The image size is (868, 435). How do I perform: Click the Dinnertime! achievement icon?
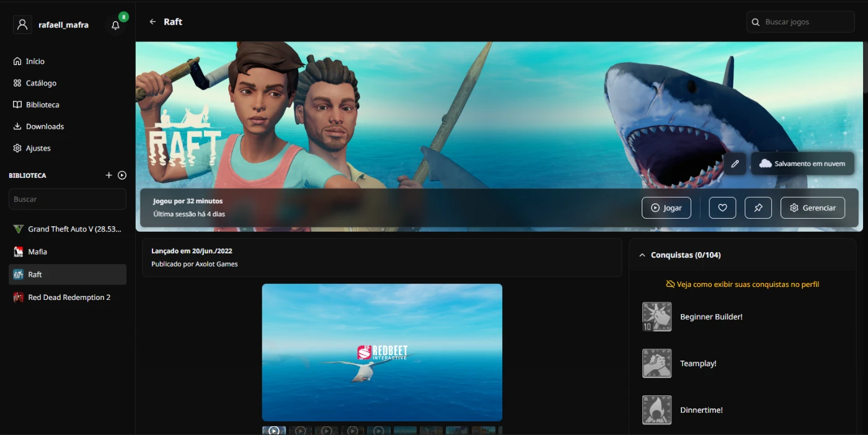coord(657,410)
